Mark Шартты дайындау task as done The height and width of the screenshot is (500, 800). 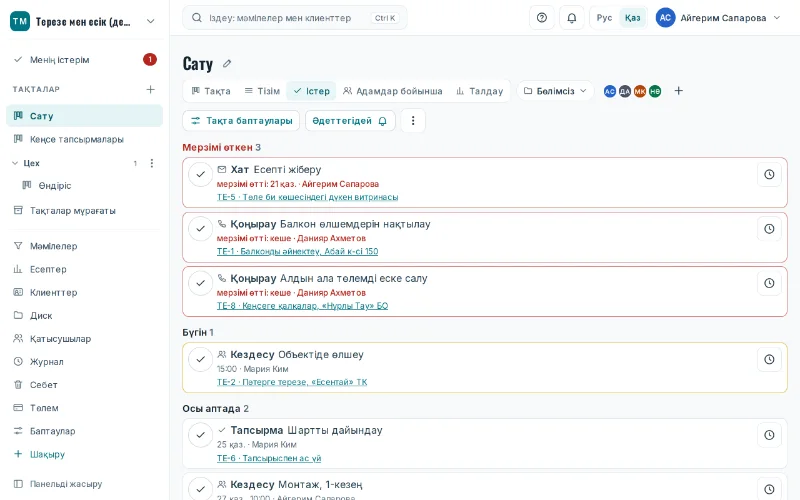[201, 435]
